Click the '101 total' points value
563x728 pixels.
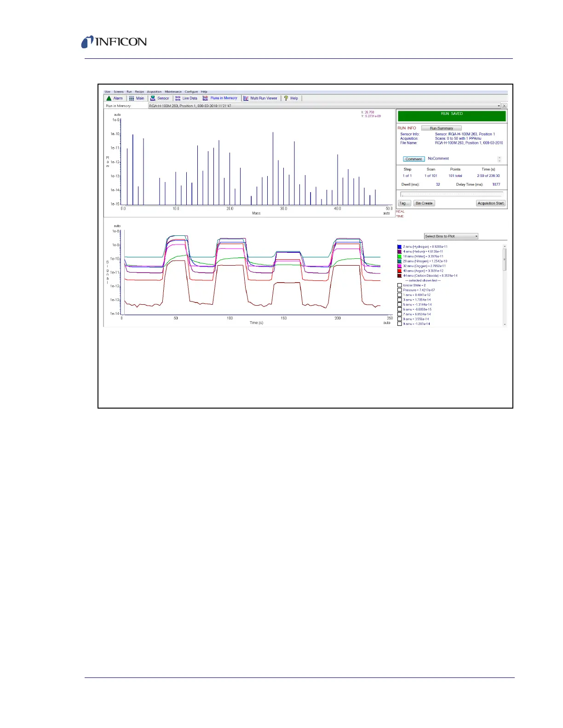(455, 176)
